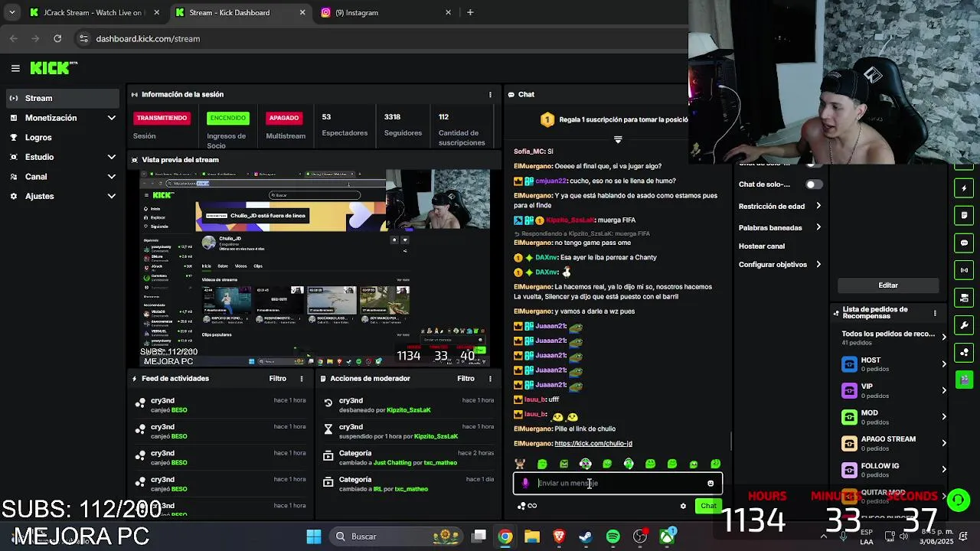Reload the browser page
Image resolution: width=980 pixels, height=551 pixels.
point(57,38)
